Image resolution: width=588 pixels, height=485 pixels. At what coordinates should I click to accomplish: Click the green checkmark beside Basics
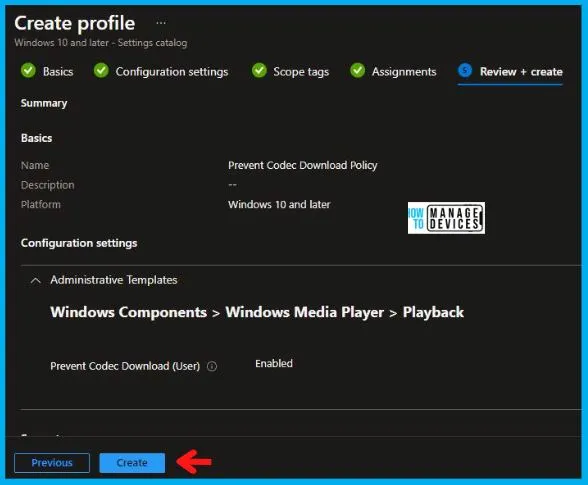pyautogui.click(x=28, y=71)
